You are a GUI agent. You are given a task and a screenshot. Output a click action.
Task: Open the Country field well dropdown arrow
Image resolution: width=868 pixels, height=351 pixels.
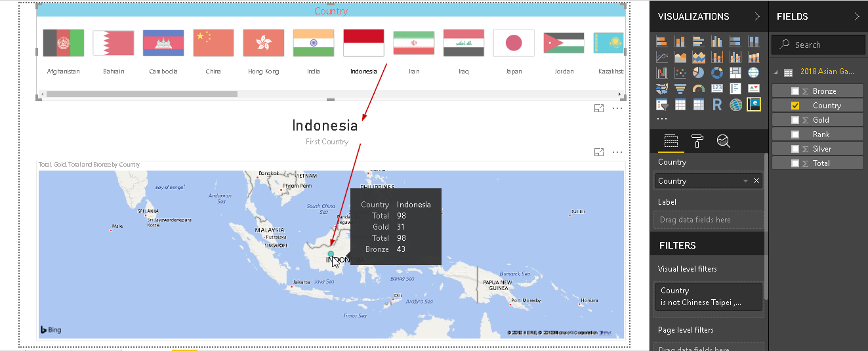point(745,181)
